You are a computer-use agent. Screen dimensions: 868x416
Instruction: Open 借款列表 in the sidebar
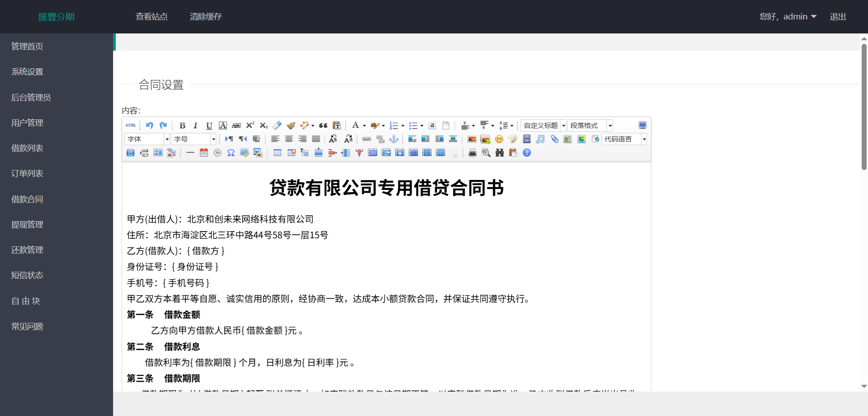tap(57, 148)
